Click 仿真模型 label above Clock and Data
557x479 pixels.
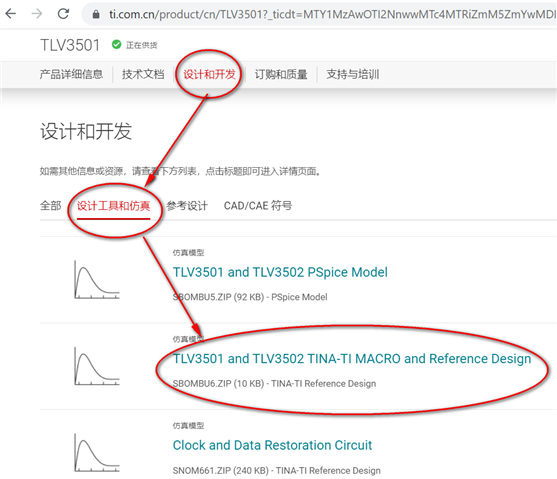coord(188,425)
